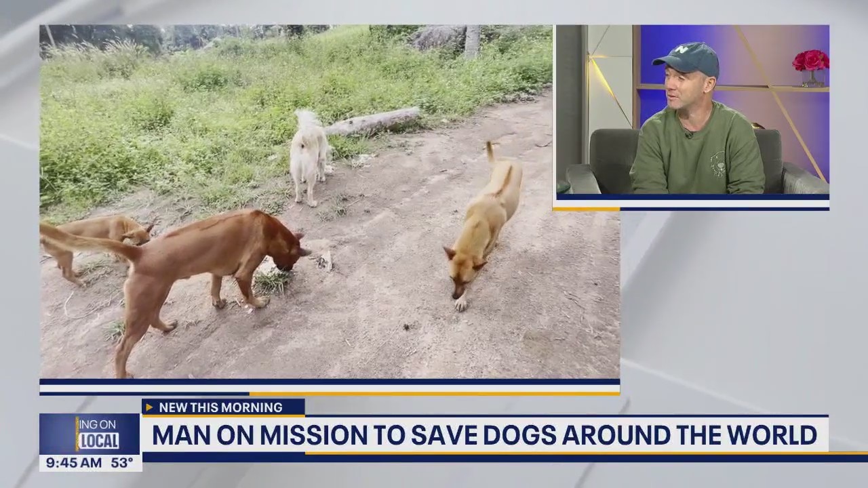The width and height of the screenshot is (868, 488).
Task: Click the fallen log in dog photo
Action: pos(373,122)
